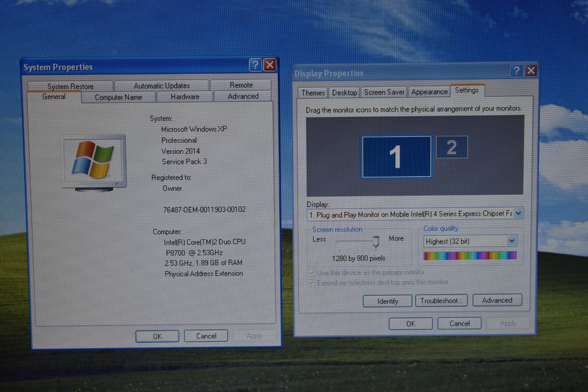
Task: Toggle Extend my Windows desktop onto this monitor
Action: [311, 283]
